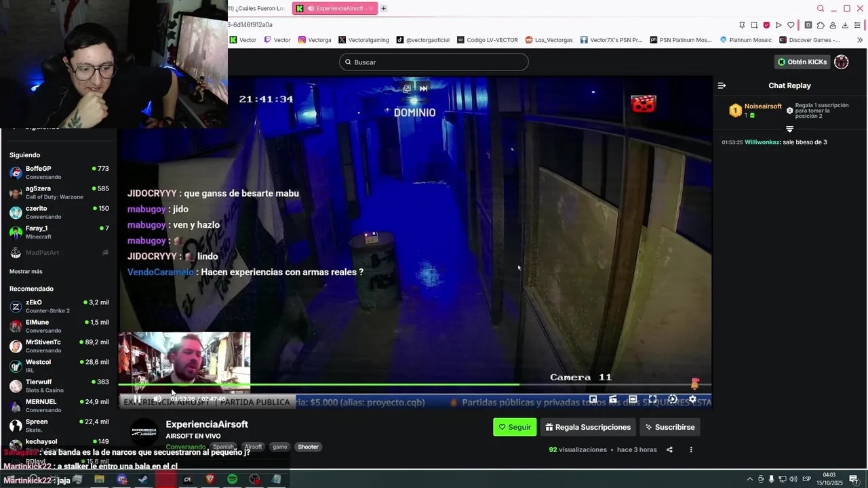Expand gift leaderboard chevron under Noiseairsoft
The width and height of the screenshot is (868, 488).
pyautogui.click(x=789, y=129)
